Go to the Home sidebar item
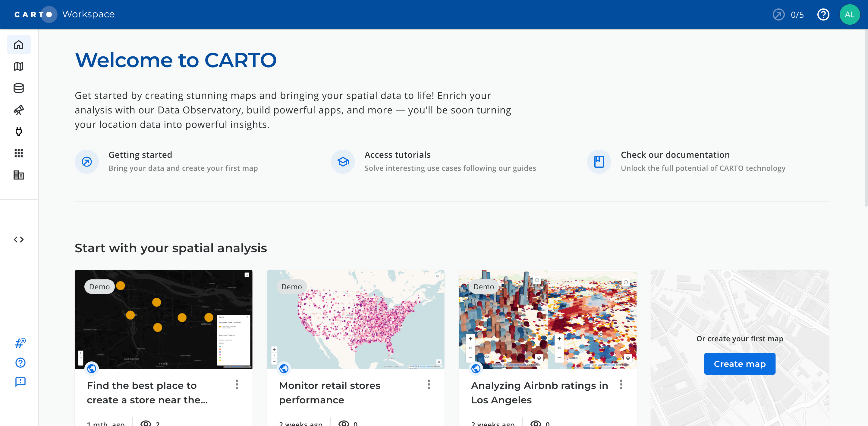Screen dimensions: 868x426 pyautogui.click(x=19, y=45)
